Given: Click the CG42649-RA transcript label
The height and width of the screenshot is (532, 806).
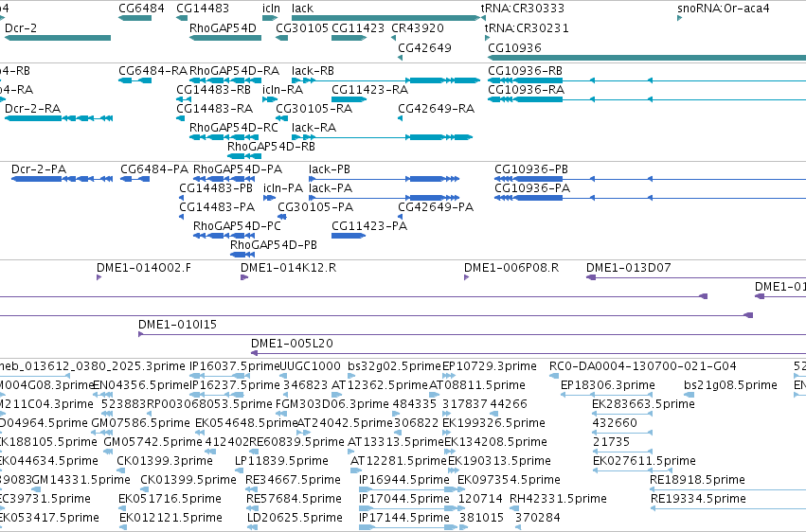Looking at the screenshot, I should coord(436,109).
